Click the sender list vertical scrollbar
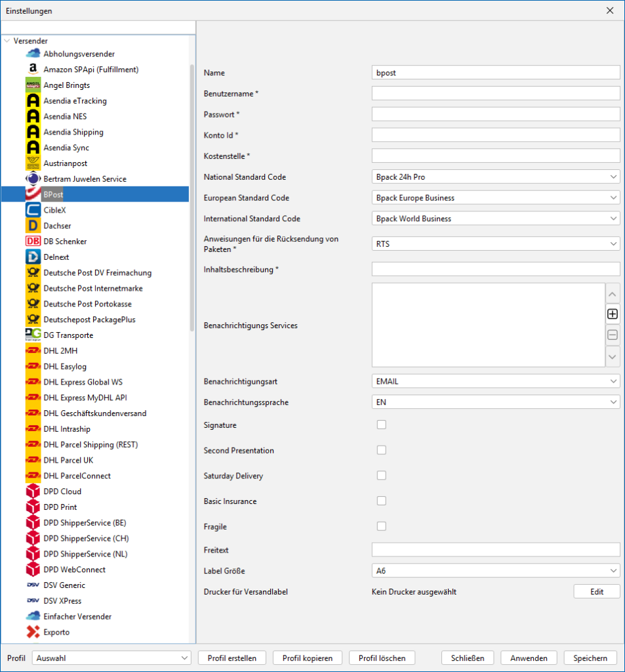Screen dimensions: 625x672 [x=192, y=197]
